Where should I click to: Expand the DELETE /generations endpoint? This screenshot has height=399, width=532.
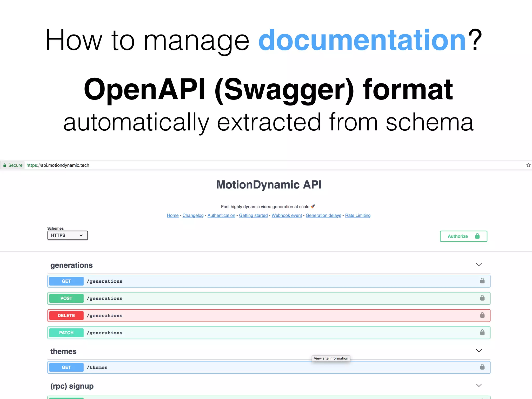tap(269, 315)
